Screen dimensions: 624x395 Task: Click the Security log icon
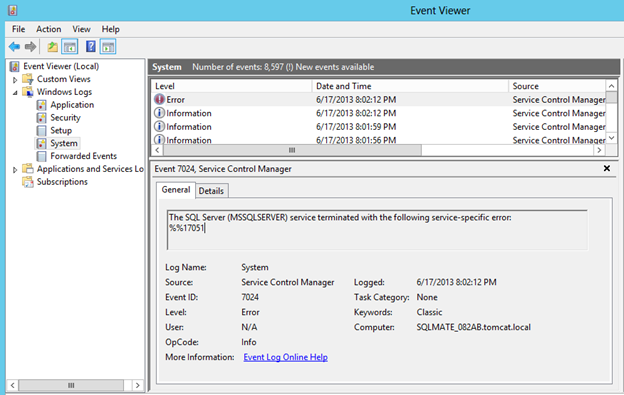[41, 118]
